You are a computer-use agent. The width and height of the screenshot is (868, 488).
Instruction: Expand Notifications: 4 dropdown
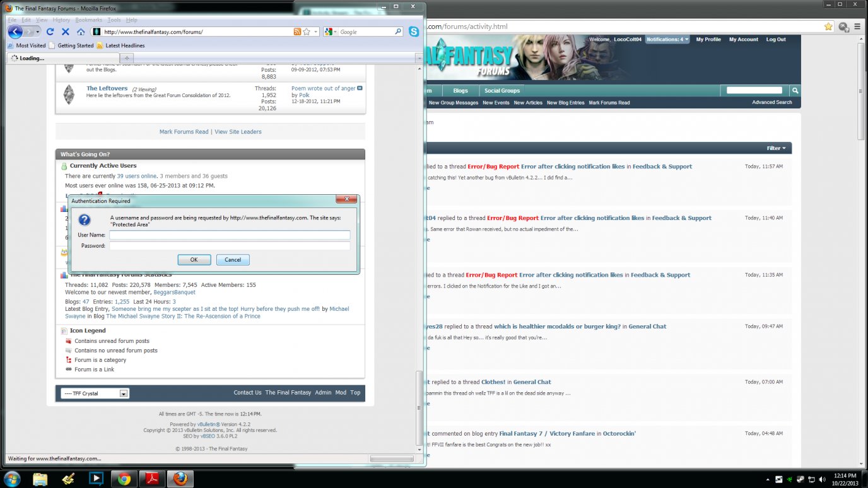667,40
